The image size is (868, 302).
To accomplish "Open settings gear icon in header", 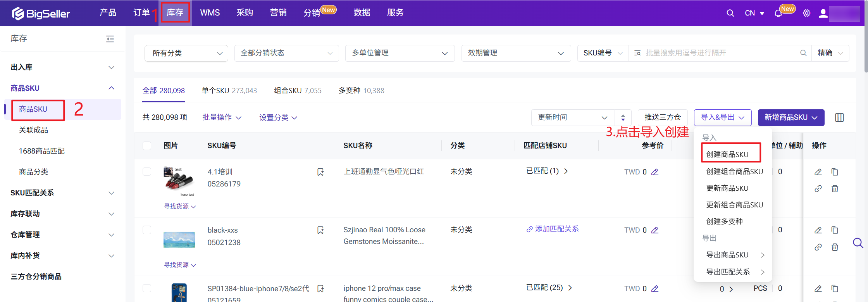I will pyautogui.click(x=806, y=13).
